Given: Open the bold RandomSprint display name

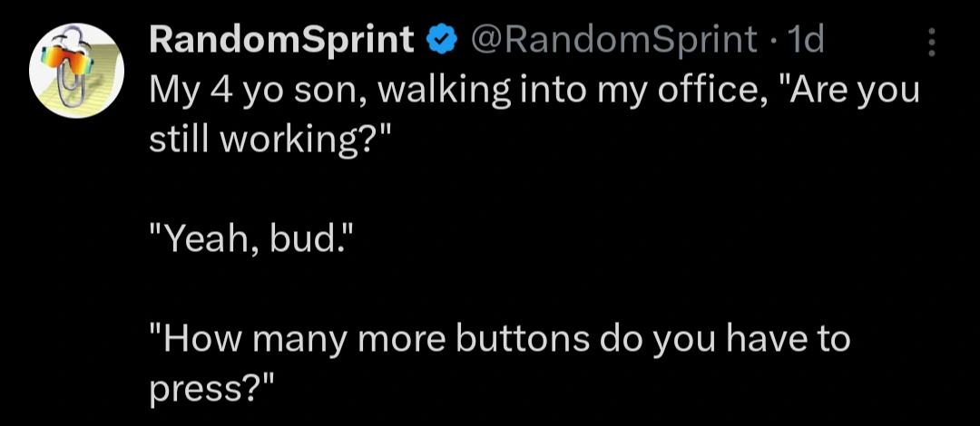Looking at the screenshot, I should coord(281,41).
